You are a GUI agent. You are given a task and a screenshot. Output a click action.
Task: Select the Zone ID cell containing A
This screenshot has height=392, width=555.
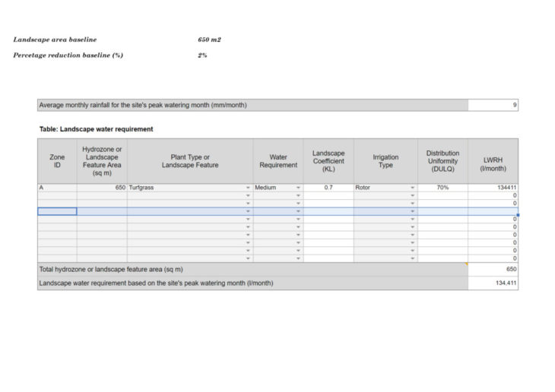point(57,187)
